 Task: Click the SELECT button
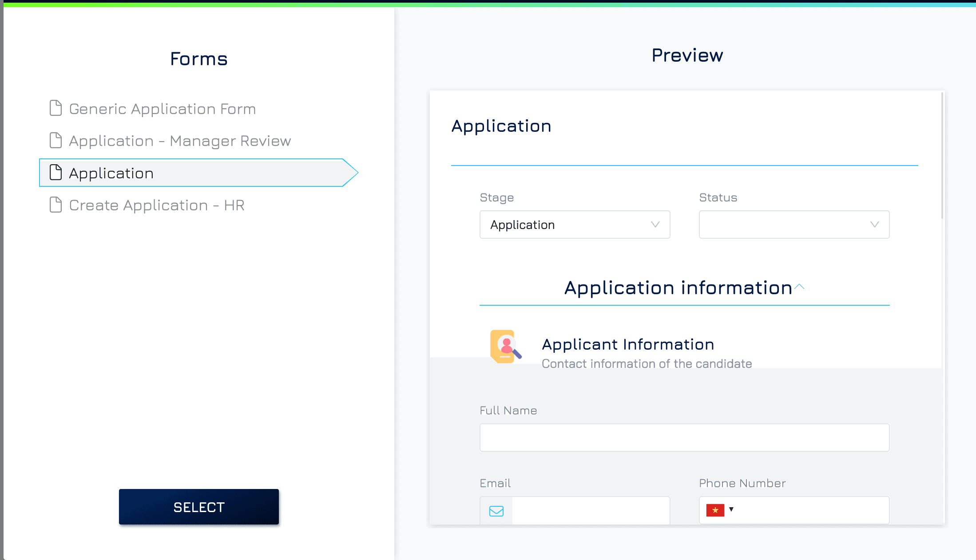(x=199, y=507)
